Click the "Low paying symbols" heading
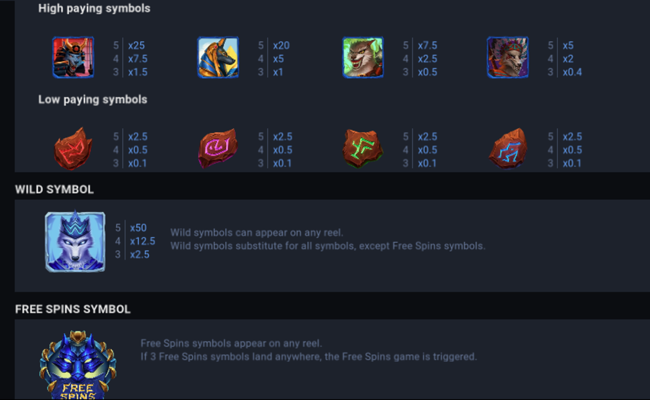 coord(93,100)
